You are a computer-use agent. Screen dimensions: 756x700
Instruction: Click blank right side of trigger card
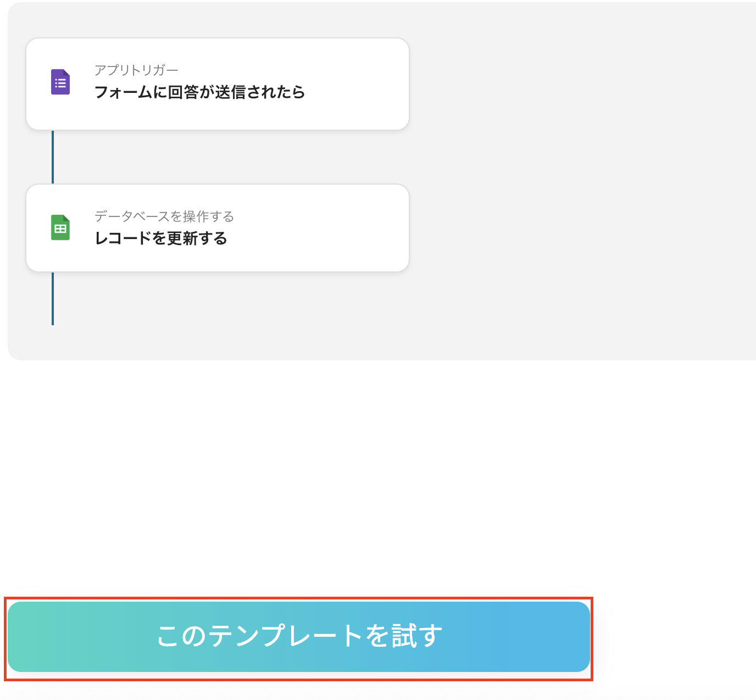tap(363, 84)
